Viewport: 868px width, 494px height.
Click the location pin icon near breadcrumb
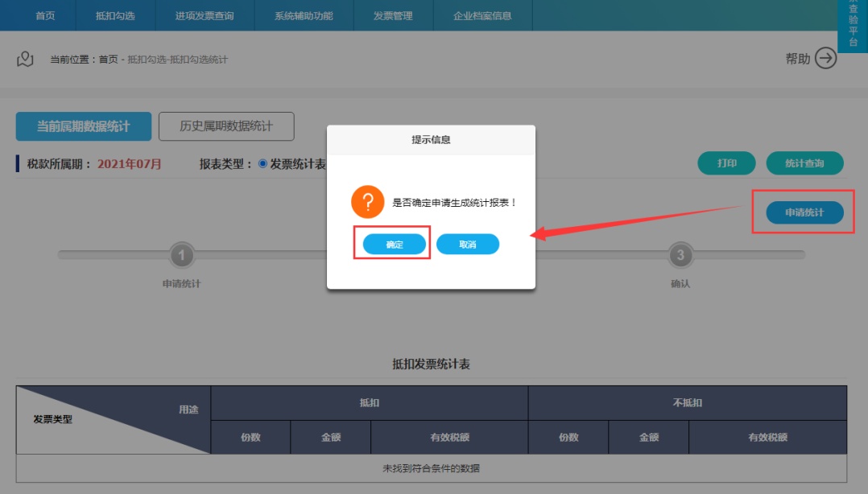[25, 59]
